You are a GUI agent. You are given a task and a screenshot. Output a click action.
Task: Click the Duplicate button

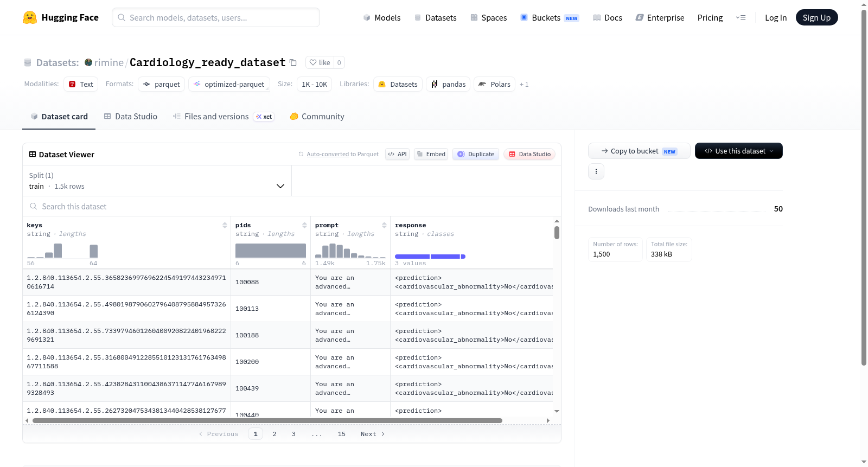[475, 154]
